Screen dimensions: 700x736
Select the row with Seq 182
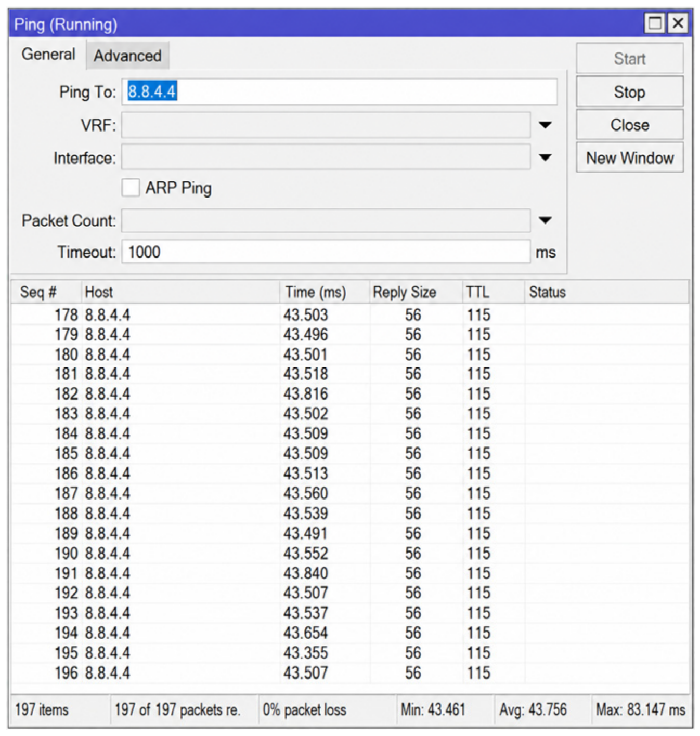350,394
